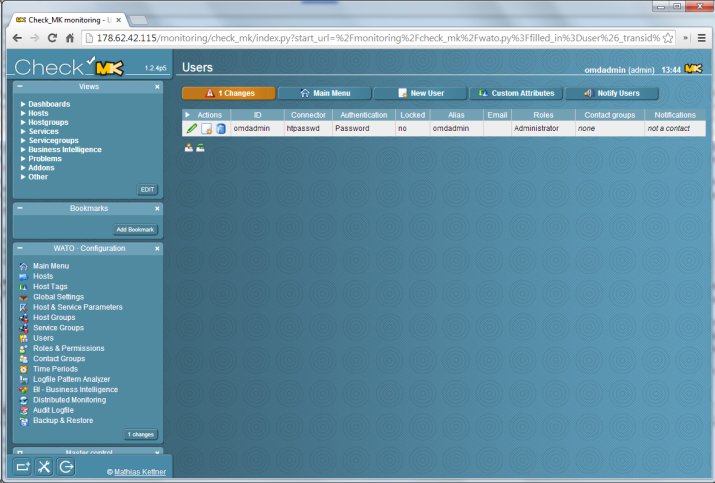Click the Add Bookmark button

[135, 229]
